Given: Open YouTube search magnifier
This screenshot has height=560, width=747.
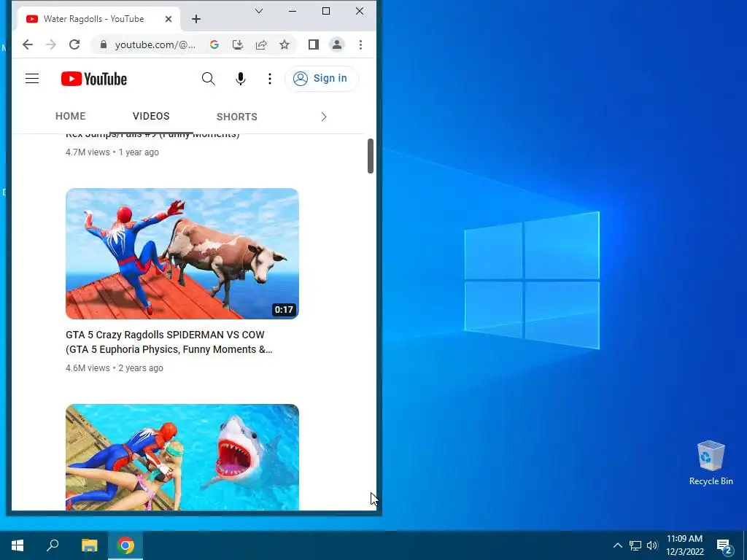Looking at the screenshot, I should point(208,79).
